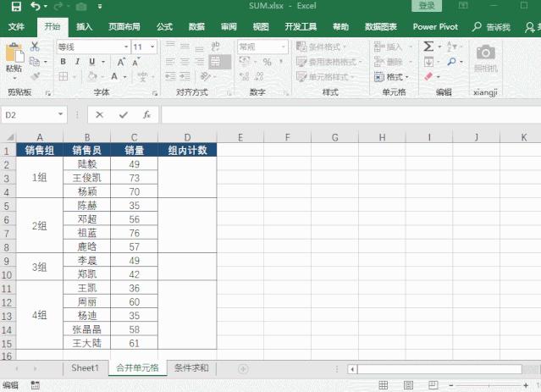This screenshot has height=392, width=541.
Task: Open Cell Styles menu
Action: 326,76
